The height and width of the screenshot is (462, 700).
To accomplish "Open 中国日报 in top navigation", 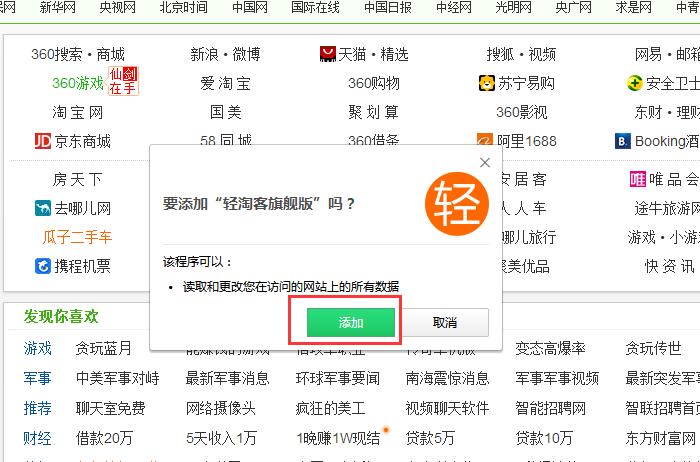I will pyautogui.click(x=388, y=7).
